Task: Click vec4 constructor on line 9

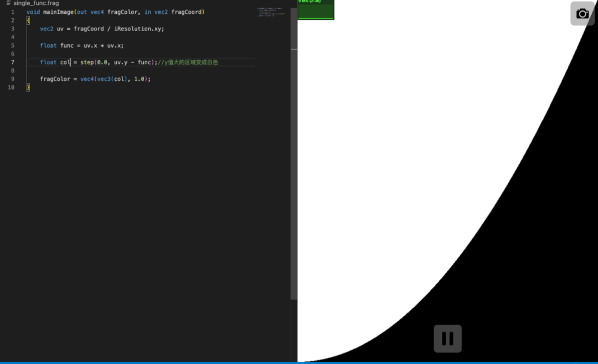Action: pyautogui.click(x=87, y=79)
